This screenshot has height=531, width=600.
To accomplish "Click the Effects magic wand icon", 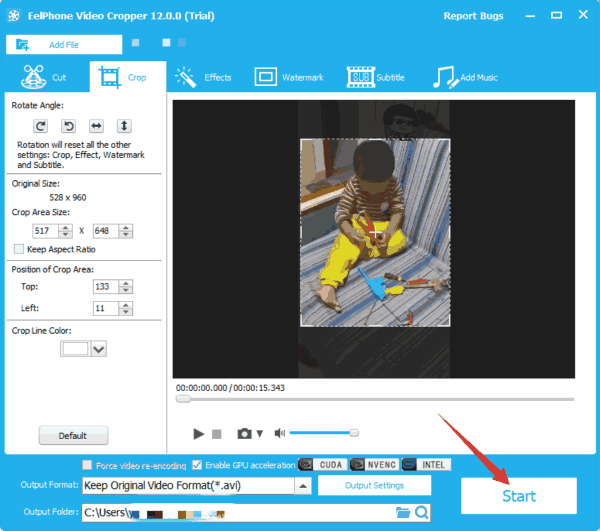I will [186, 77].
